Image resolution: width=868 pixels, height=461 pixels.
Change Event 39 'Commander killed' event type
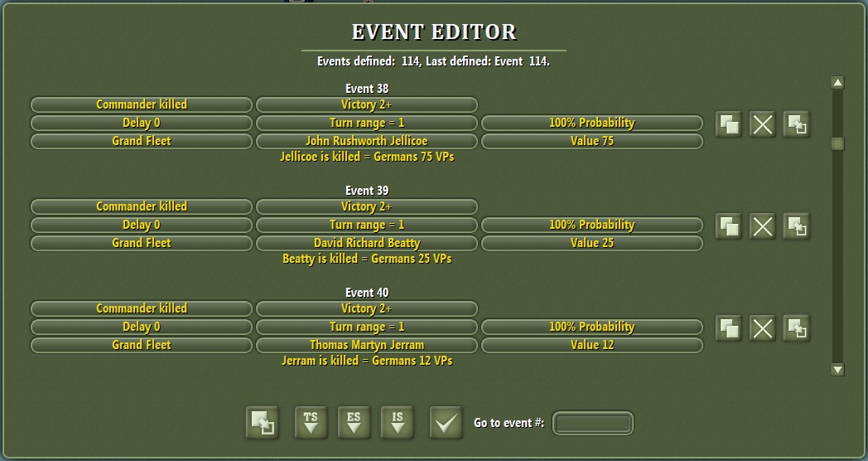pos(141,206)
